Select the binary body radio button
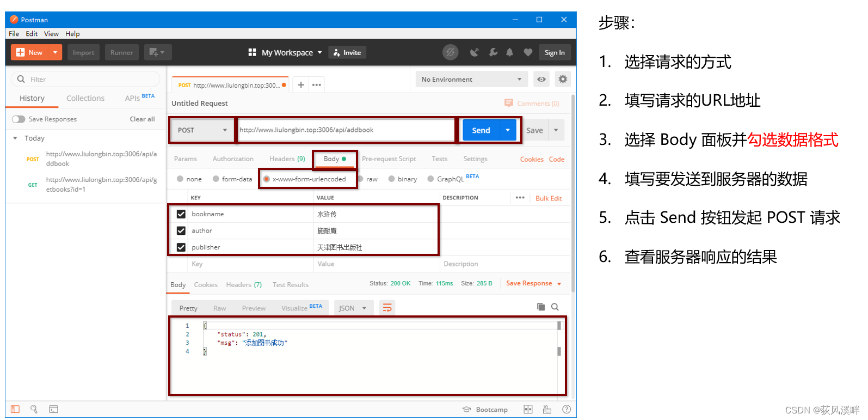868x420 pixels. click(x=391, y=179)
